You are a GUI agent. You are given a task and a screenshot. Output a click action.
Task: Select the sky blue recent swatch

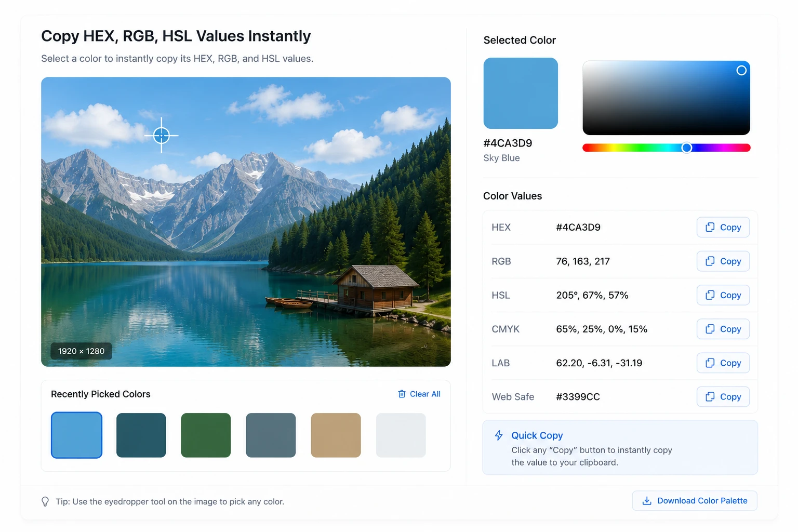76,435
